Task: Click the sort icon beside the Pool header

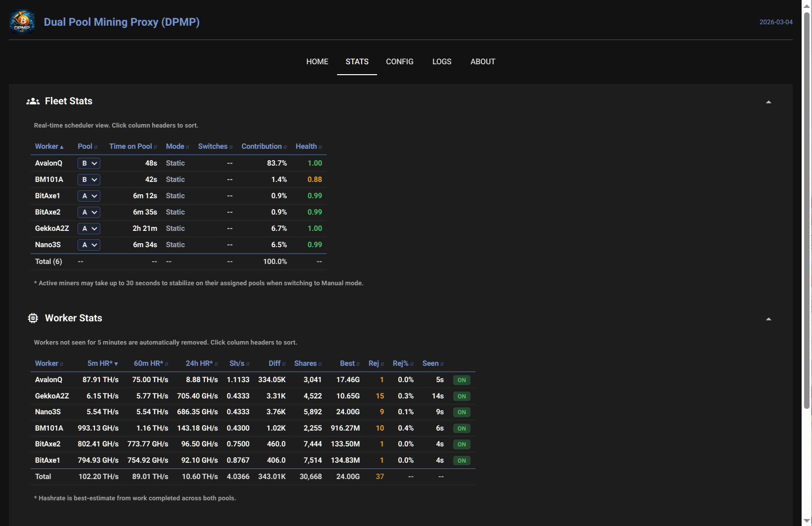Action: [x=97, y=146]
